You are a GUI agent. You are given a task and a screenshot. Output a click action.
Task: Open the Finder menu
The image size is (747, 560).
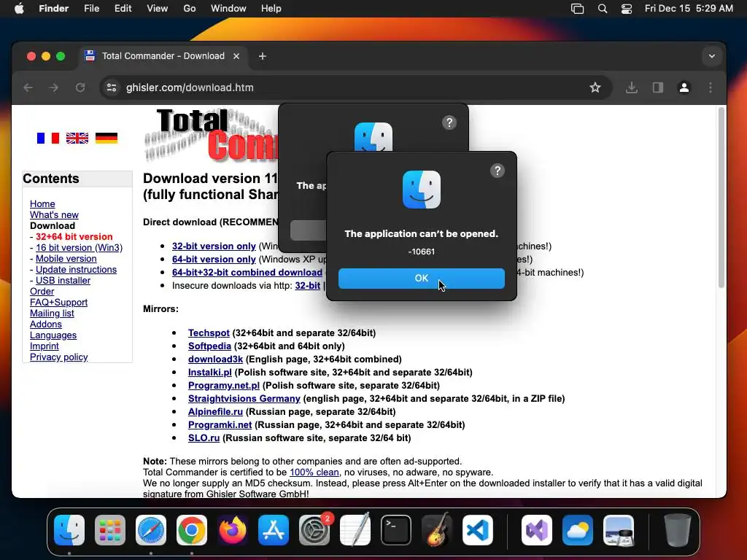54,8
